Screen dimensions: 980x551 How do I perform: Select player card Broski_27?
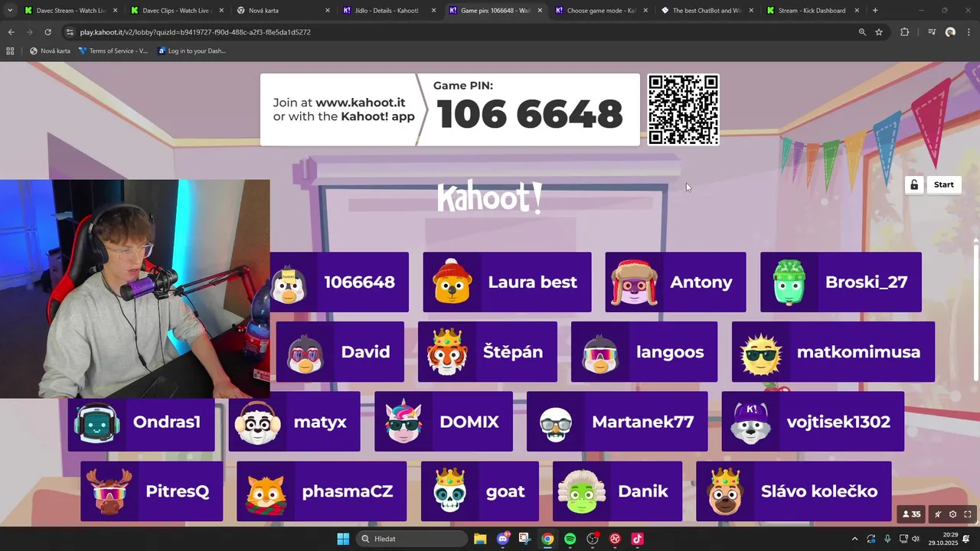click(x=841, y=282)
